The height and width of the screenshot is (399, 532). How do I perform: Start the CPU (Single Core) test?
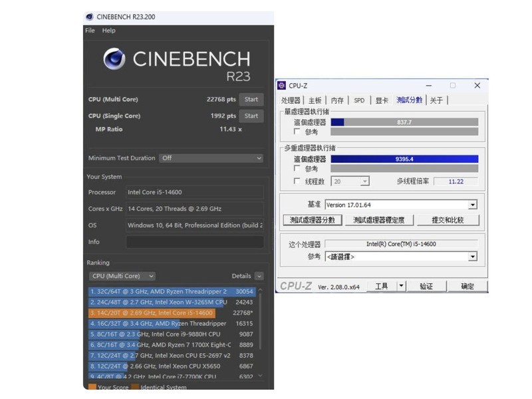(x=251, y=116)
